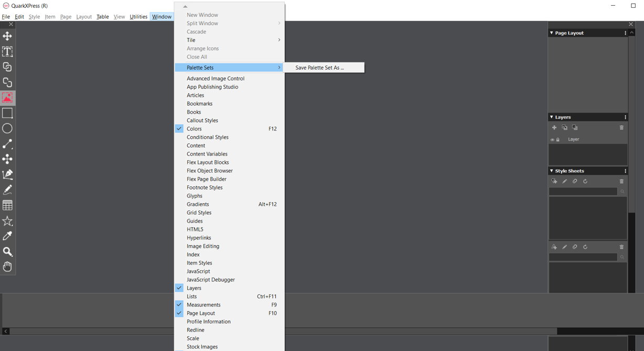Collapse the Style Sheets palette

(551, 170)
